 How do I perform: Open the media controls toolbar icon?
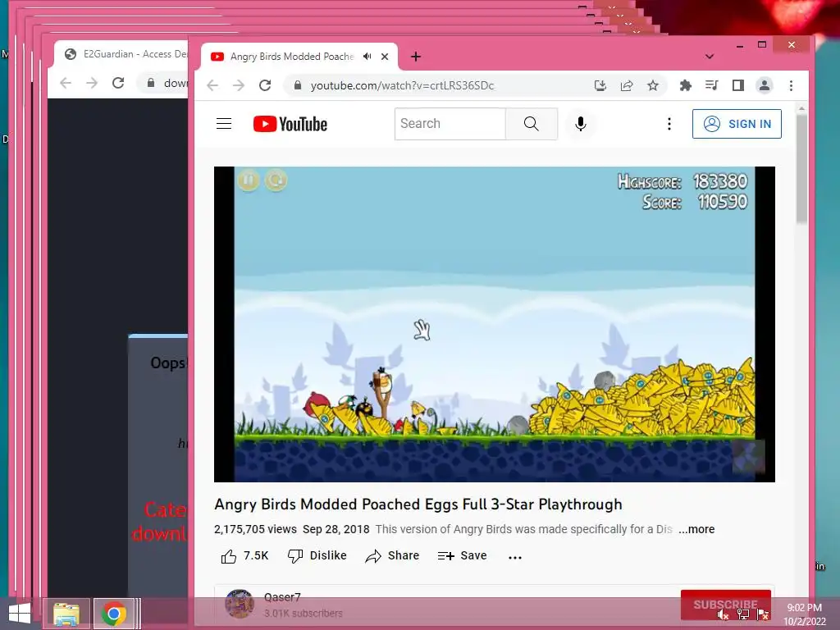(711, 85)
